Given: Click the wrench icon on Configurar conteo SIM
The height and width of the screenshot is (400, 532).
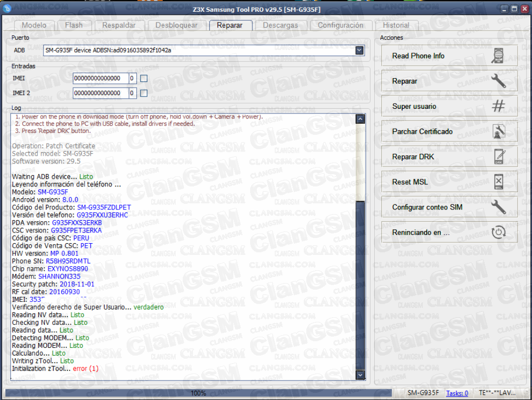Looking at the screenshot, I should pyautogui.click(x=498, y=207).
